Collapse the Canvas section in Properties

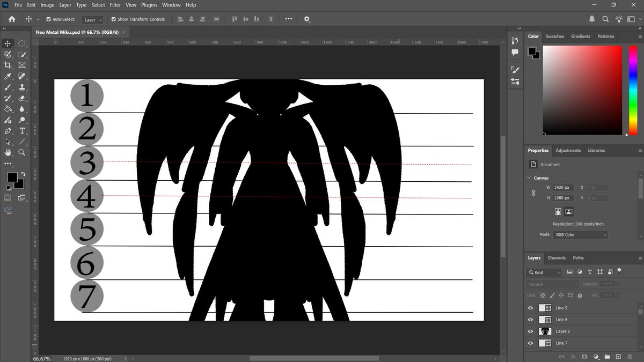click(529, 178)
